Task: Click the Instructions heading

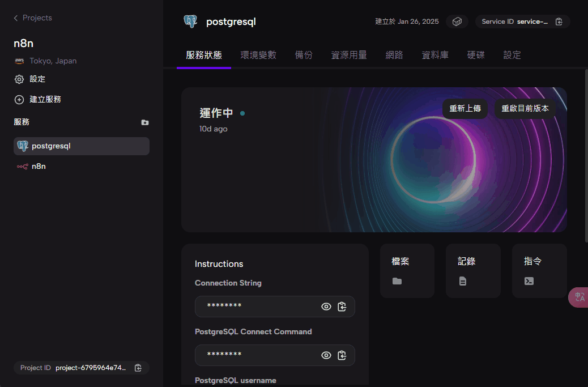Action: (x=219, y=264)
